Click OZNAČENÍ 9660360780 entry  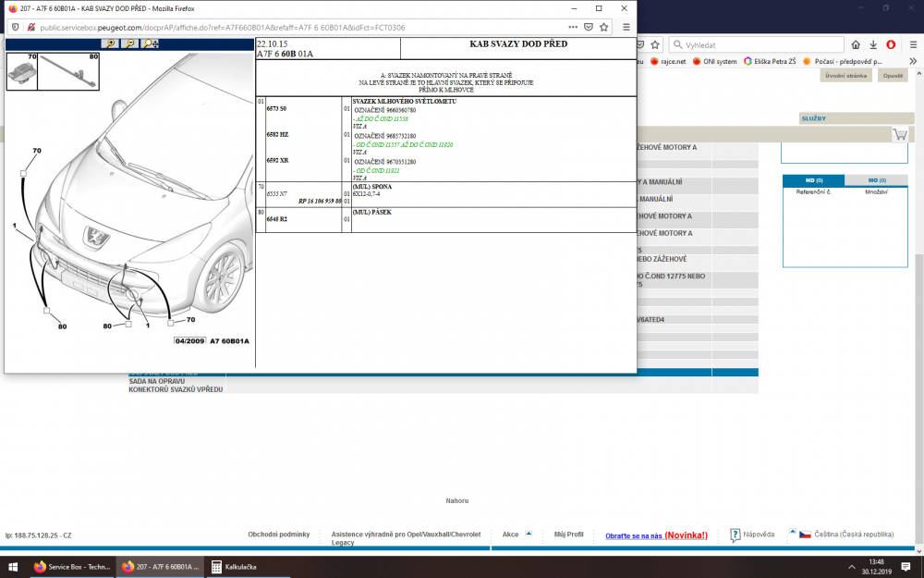[384, 110]
